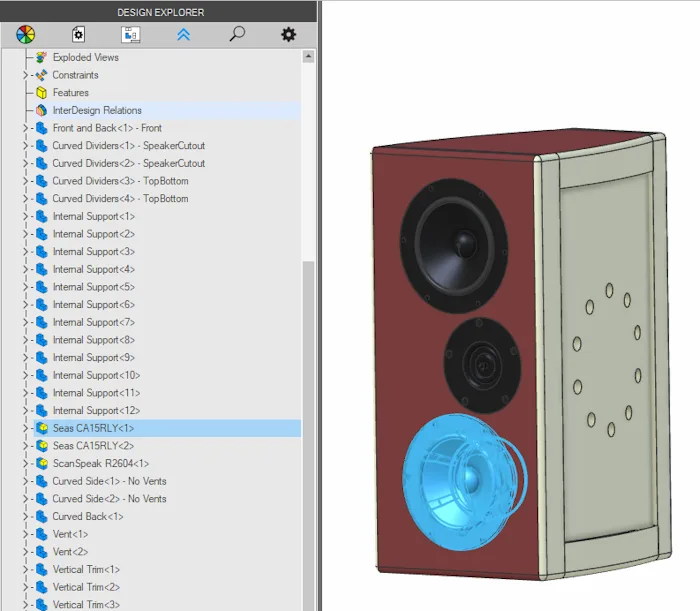This screenshot has width=700, height=611.
Task: Select Seas CA15RLY<2> in tree
Action: [x=93, y=445]
